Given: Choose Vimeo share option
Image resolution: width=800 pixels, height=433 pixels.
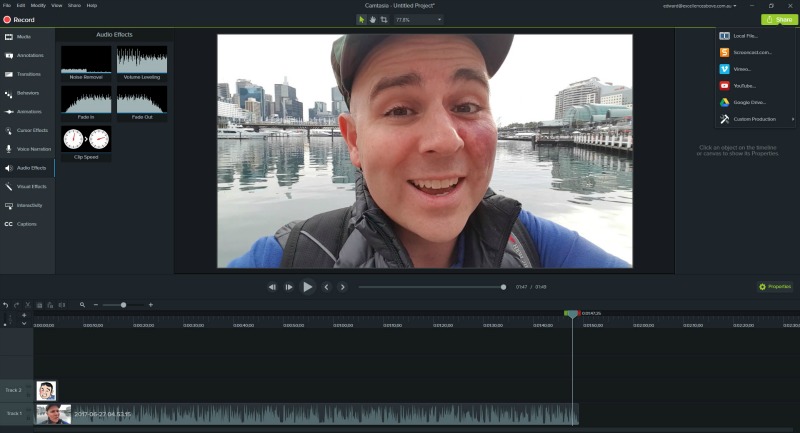Looking at the screenshot, I should [755, 69].
